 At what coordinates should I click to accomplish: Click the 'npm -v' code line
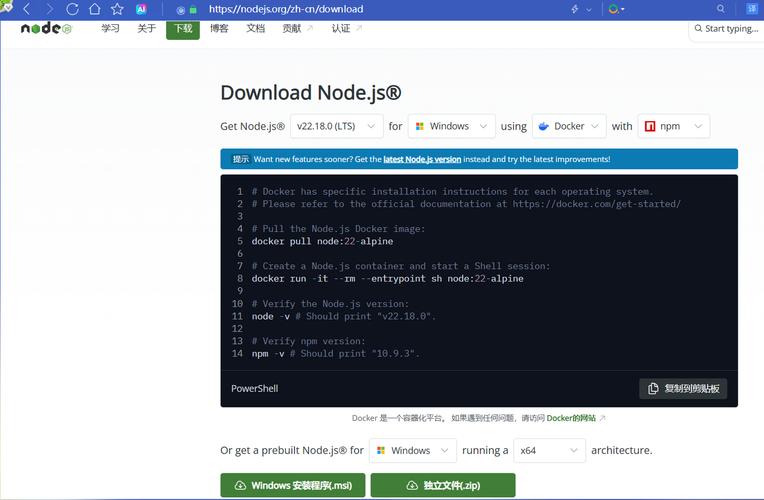coord(335,353)
